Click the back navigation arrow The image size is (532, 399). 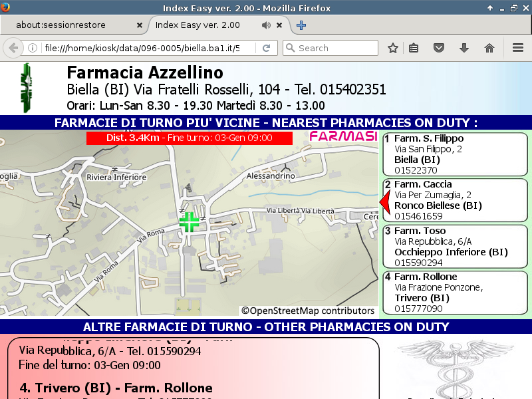coord(13,48)
